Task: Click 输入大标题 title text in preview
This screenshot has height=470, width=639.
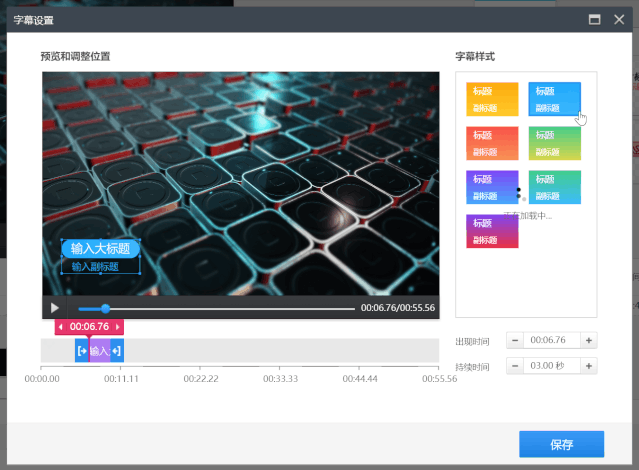Action: [x=100, y=248]
